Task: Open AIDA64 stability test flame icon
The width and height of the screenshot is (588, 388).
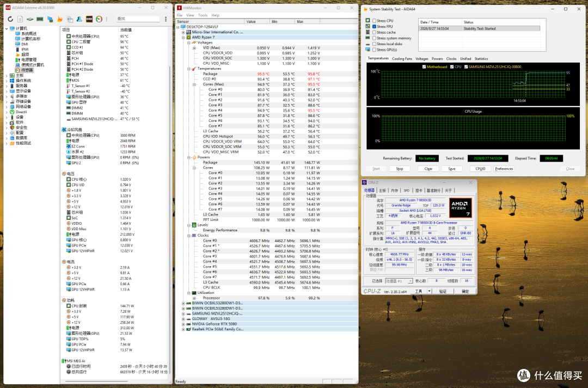Action: pos(60,19)
